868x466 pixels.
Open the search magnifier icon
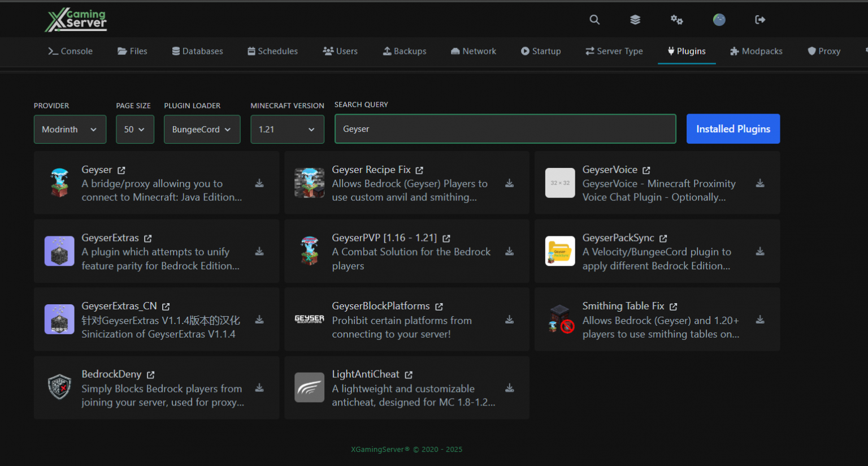594,19
